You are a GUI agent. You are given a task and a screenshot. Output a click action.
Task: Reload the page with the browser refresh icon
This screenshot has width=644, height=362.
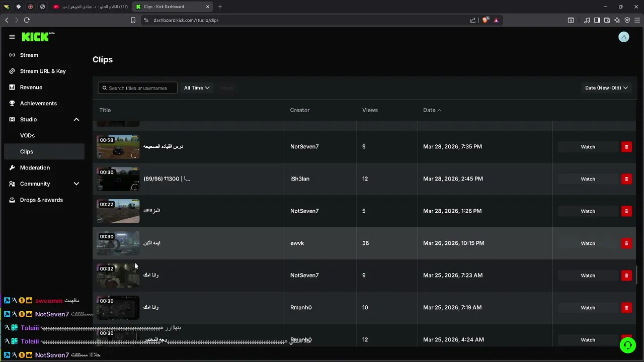point(27,20)
